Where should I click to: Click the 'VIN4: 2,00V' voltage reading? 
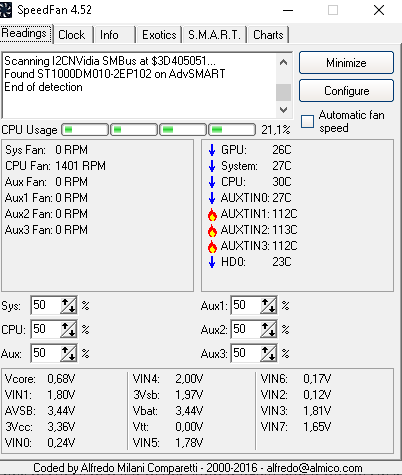click(x=168, y=379)
